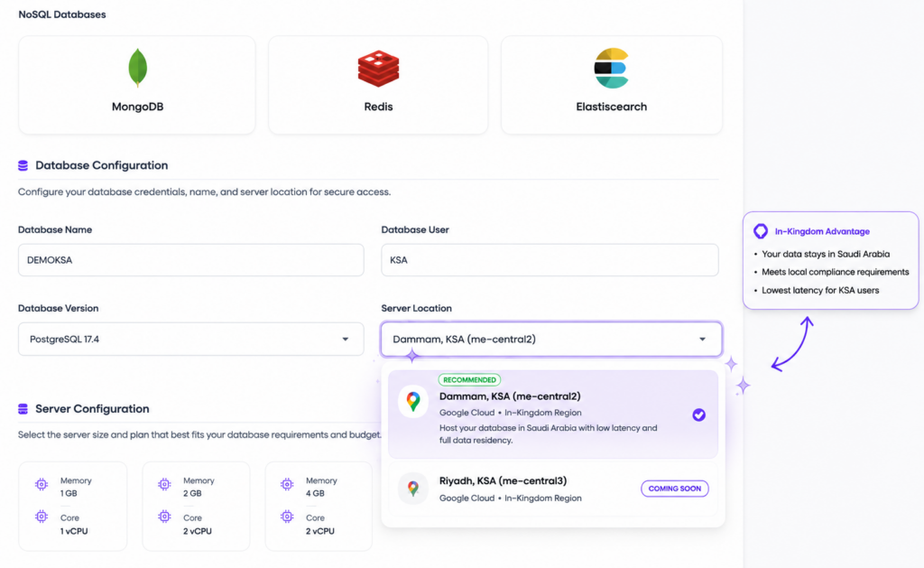Click the Server Location dropdown arrow
The height and width of the screenshot is (568, 924).
(702, 340)
